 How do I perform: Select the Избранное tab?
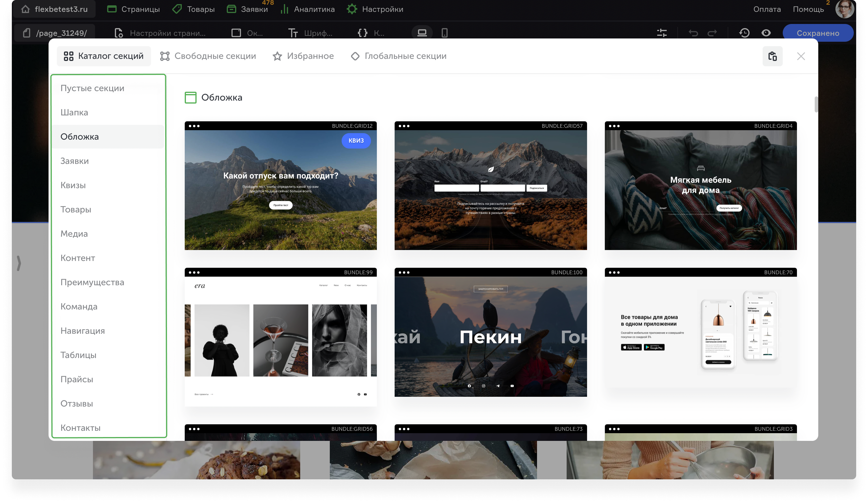click(303, 56)
